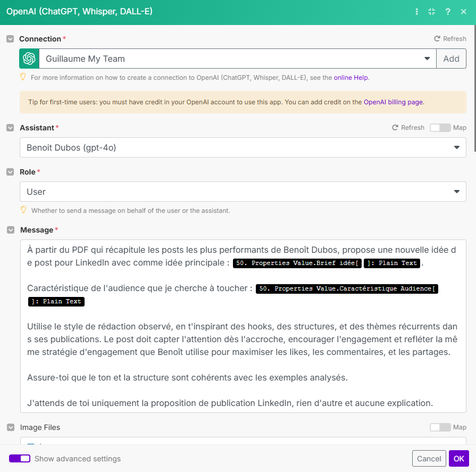Click the 'Message' field label

coord(37,230)
